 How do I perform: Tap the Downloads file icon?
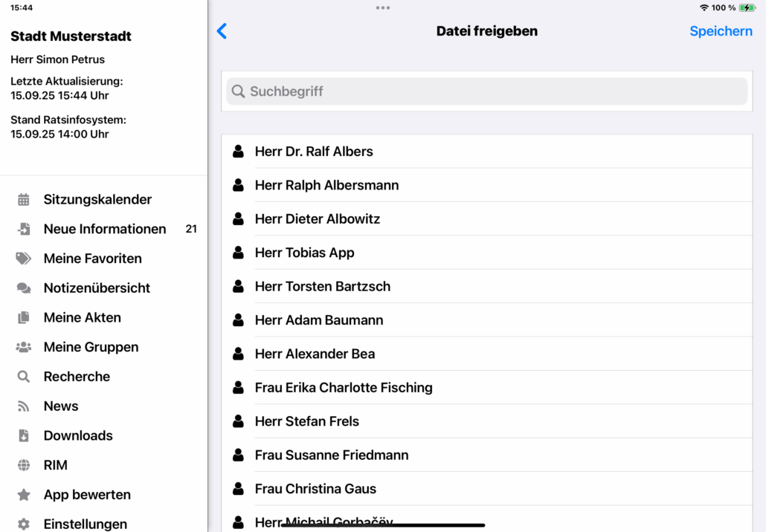(24, 436)
